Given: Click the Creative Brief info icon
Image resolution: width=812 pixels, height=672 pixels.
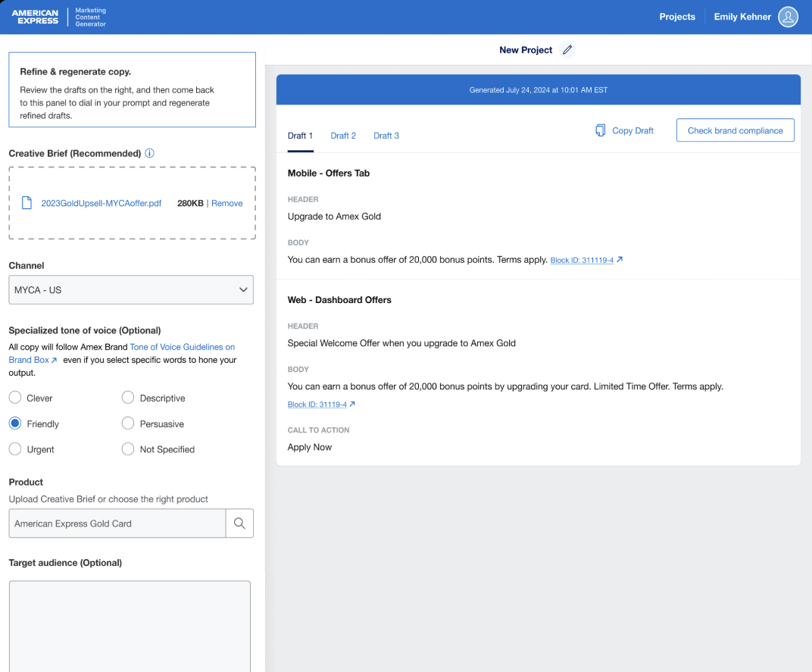Looking at the screenshot, I should (x=149, y=153).
